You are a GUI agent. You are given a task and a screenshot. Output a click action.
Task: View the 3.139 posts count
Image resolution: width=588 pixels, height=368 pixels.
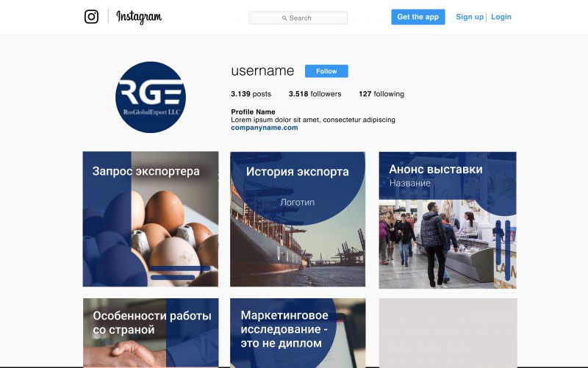coord(251,94)
